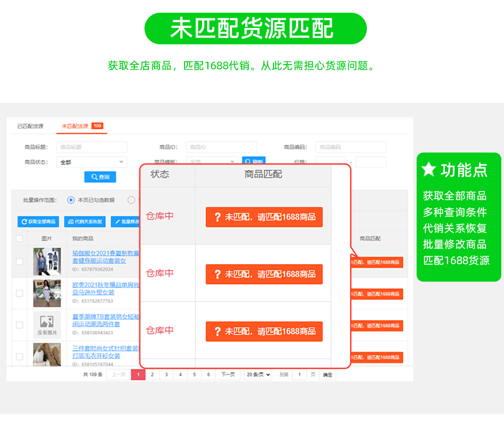
Task: Click the 状态 column header in popup
Action: [x=160, y=174]
